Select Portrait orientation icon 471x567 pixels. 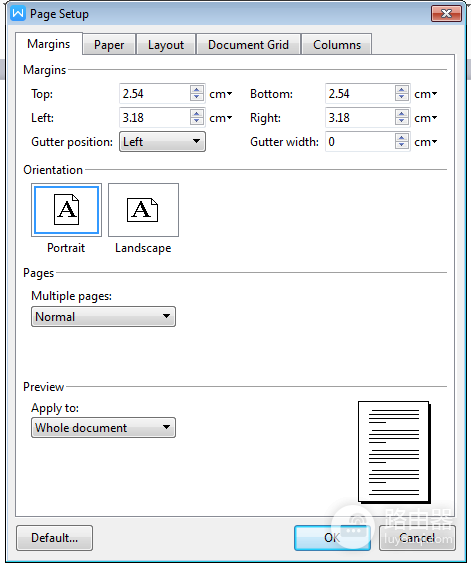click(x=67, y=210)
